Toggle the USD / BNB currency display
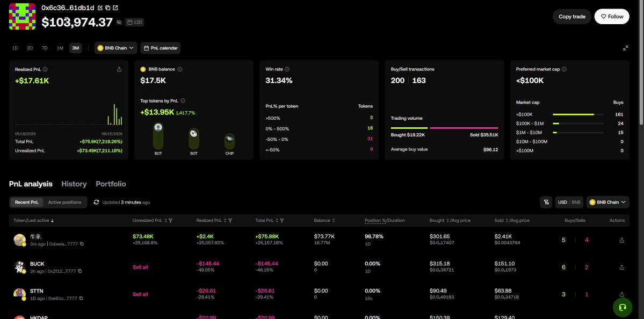644x319 pixels. pyautogui.click(x=569, y=202)
